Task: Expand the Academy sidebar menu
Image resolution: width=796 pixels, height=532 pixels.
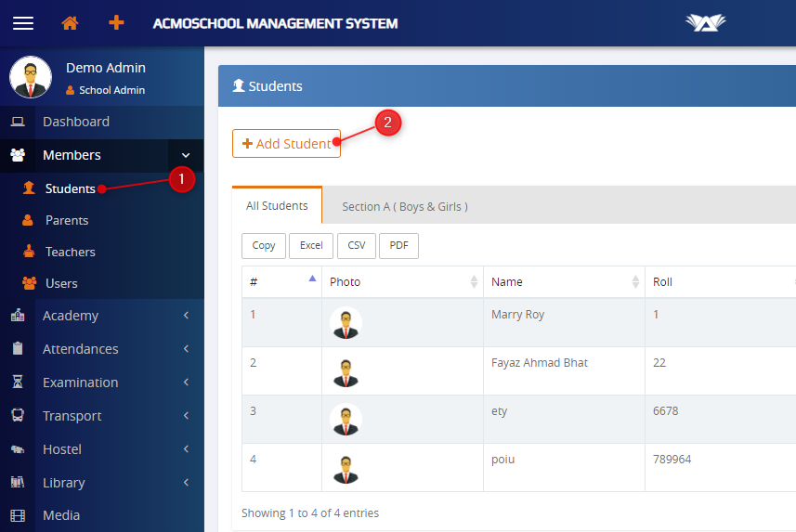Action: pos(102,316)
